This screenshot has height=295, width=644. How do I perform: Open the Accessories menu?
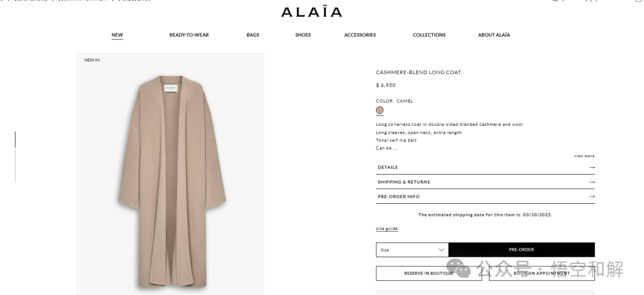tap(360, 35)
